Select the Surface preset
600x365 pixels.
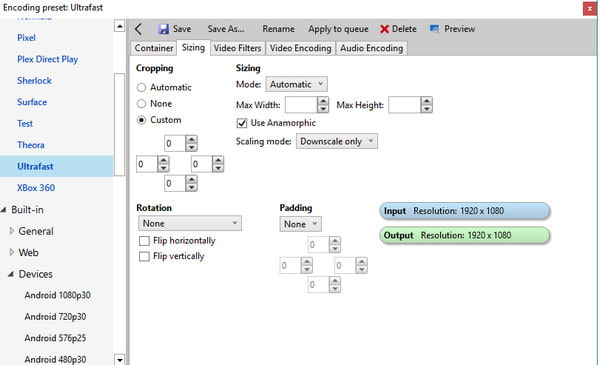coord(32,102)
